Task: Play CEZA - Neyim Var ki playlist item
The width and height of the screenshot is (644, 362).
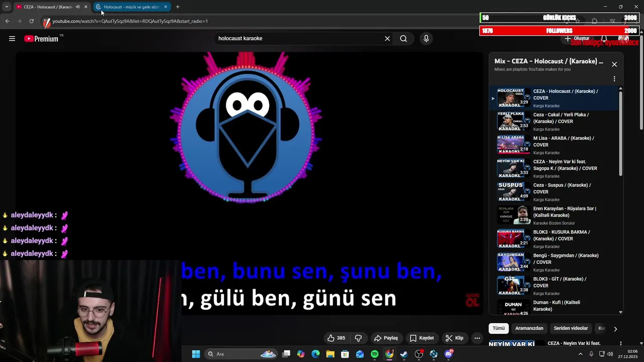Action: coord(554,168)
